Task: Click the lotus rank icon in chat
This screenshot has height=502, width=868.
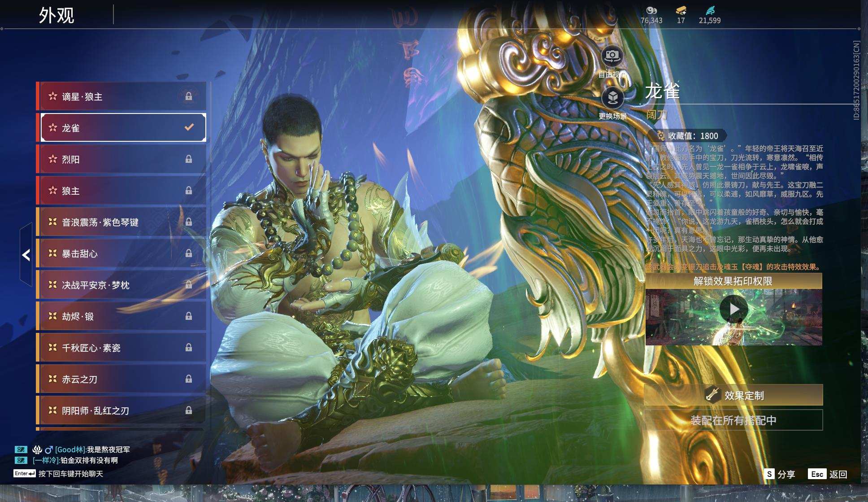Action: [37, 449]
